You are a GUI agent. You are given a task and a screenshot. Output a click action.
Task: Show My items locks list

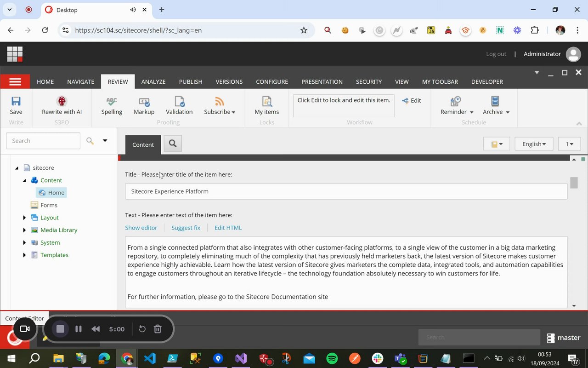pyautogui.click(x=267, y=105)
